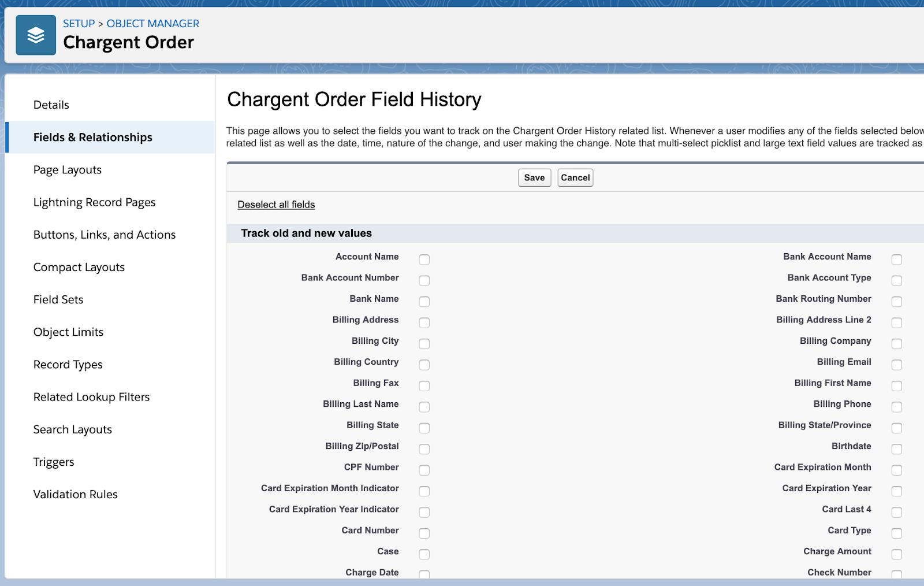Cancel the field history changes
924x586 pixels.
point(575,177)
